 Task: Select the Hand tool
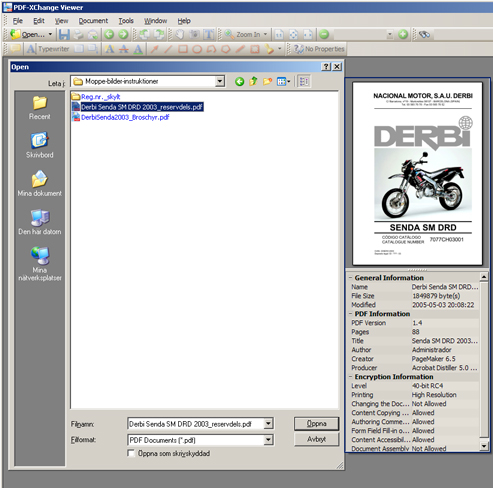pyautogui.click(x=180, y=34)
